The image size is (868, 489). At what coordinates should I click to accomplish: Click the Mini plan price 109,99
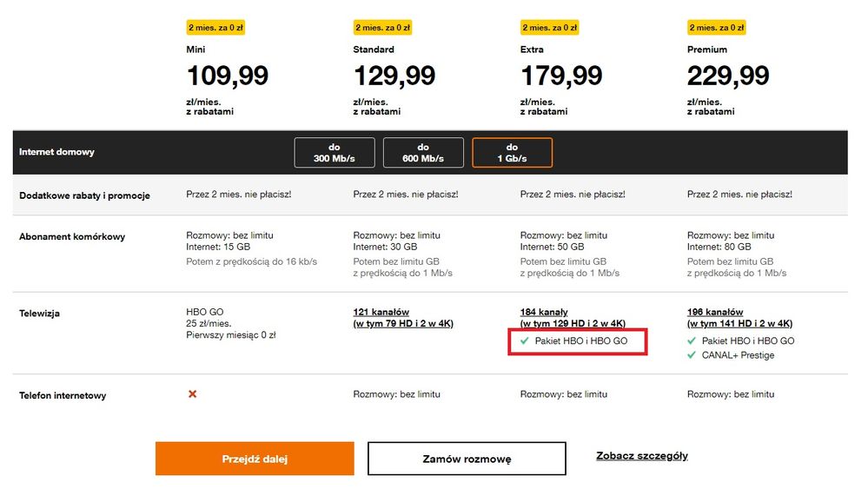pyautogui.click(x=228, y=76)
